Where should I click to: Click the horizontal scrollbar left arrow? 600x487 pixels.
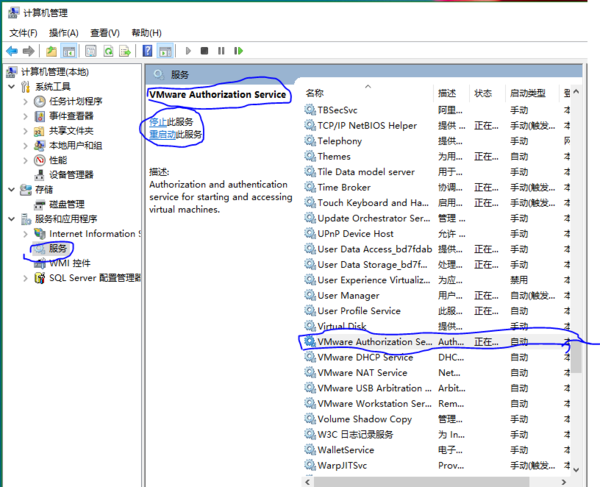coord(308,482)
